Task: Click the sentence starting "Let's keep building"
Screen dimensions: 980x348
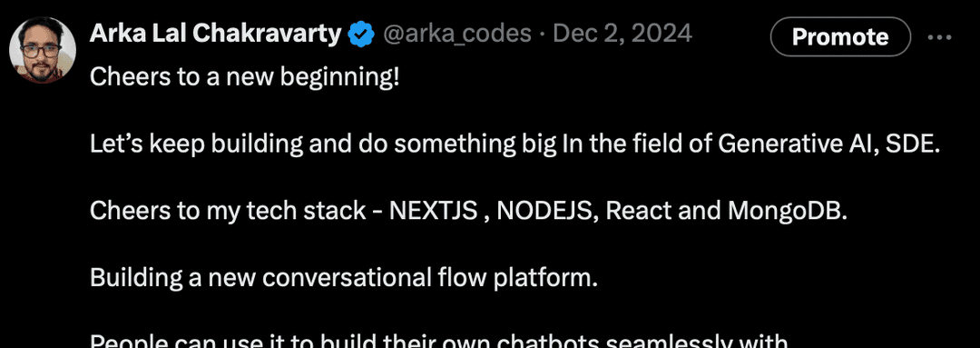Action: pos(515,145)
